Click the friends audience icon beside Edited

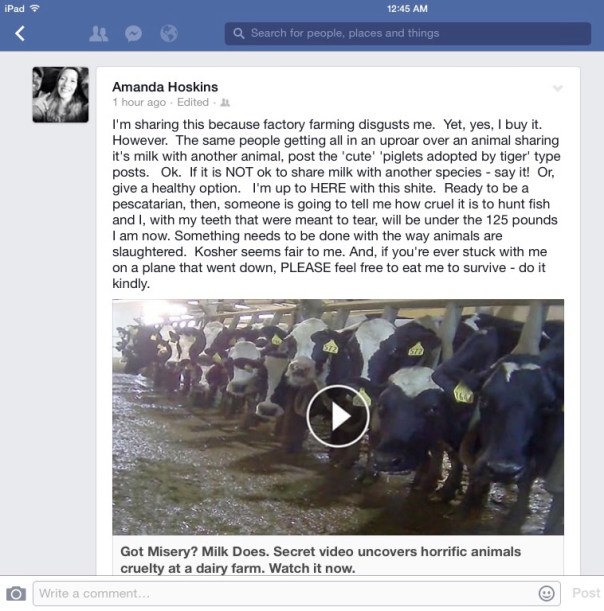pyautogui.click(x=225, y=102)
